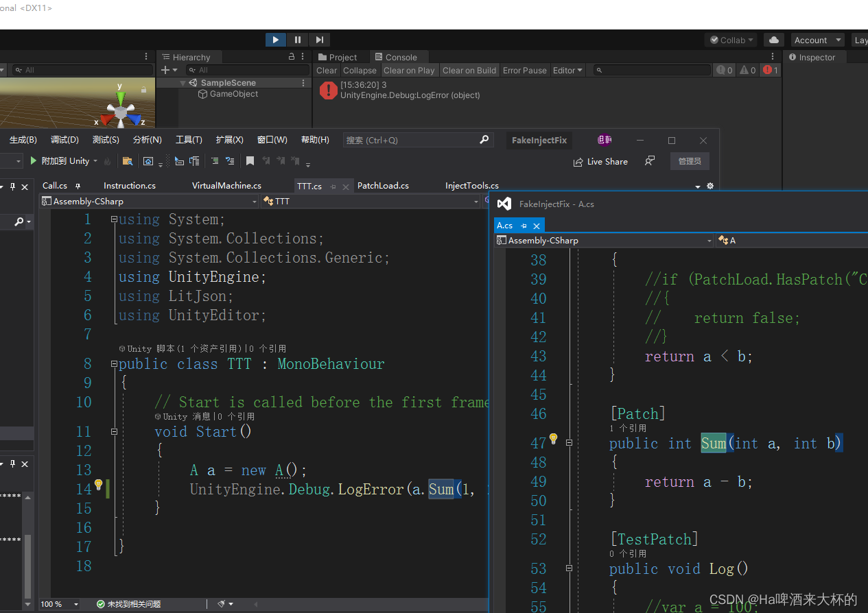Open Unity cloud services icon
This screenshot has width=868, height=613.
tap(774, 40)
